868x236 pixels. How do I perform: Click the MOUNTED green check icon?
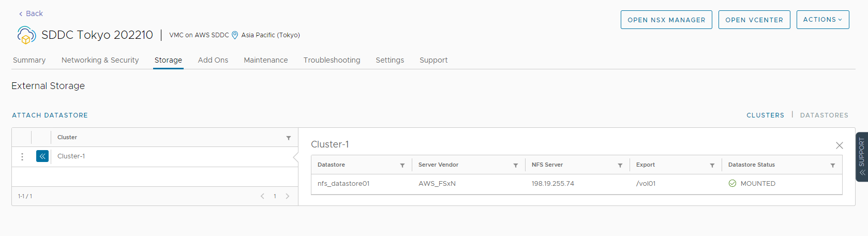click(x=732, y=183)
